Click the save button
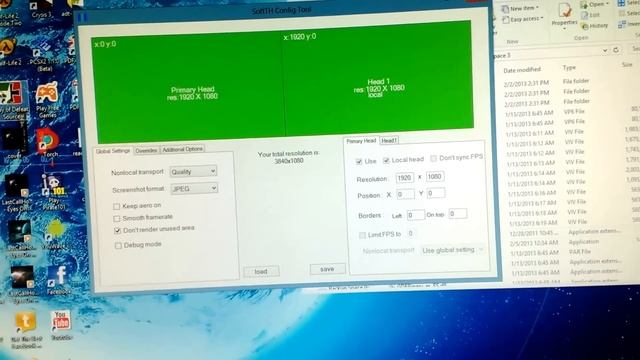The image size is (640, 360). tap(327, 269)
